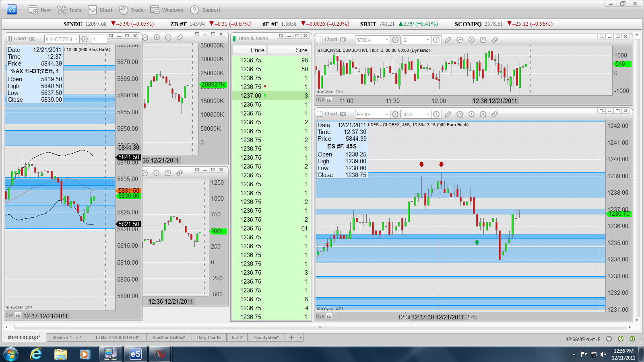Image resolution: width=644 pixels, height=362 pixels.
Task: Click the A alert icon in lower middle chart
Action: [168, 173]
